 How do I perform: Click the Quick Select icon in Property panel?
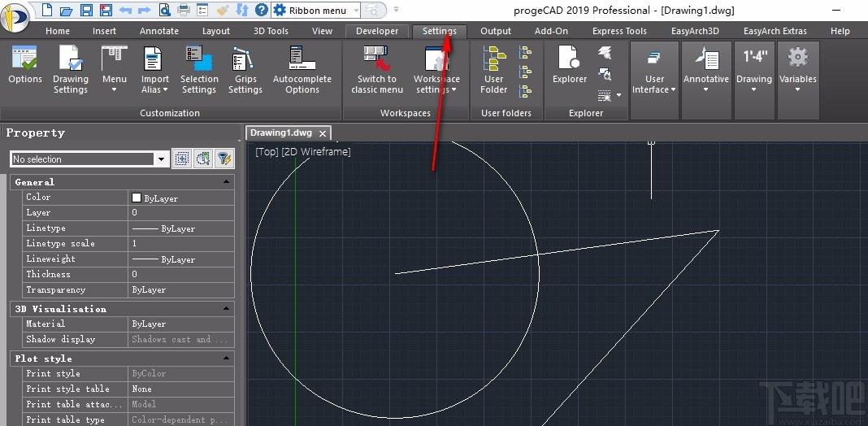[203, 159]
